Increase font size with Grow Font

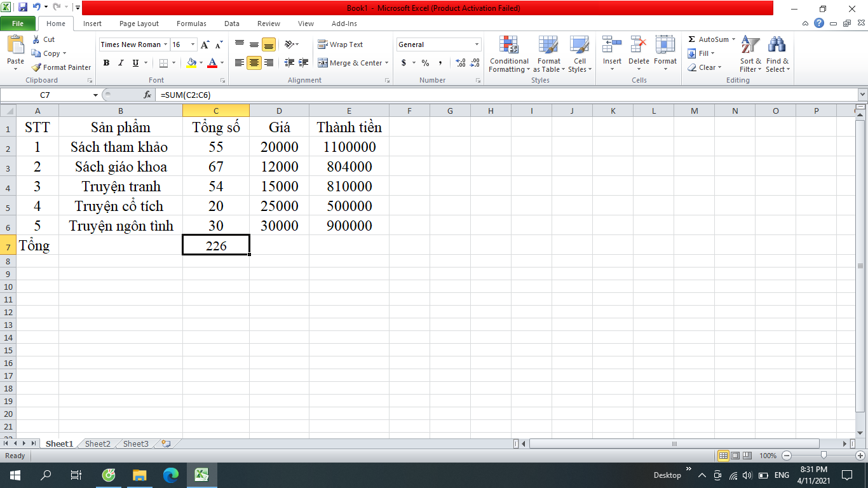[205, 44]
